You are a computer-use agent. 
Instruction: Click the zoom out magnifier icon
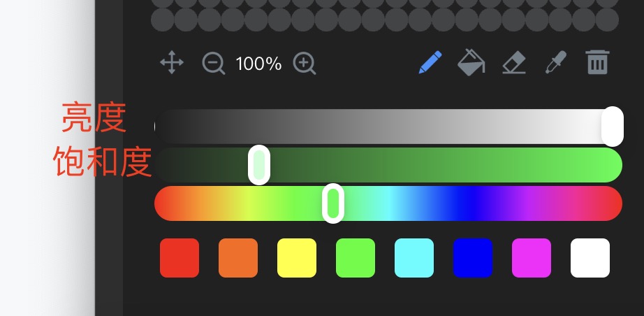tap(214, 64)
